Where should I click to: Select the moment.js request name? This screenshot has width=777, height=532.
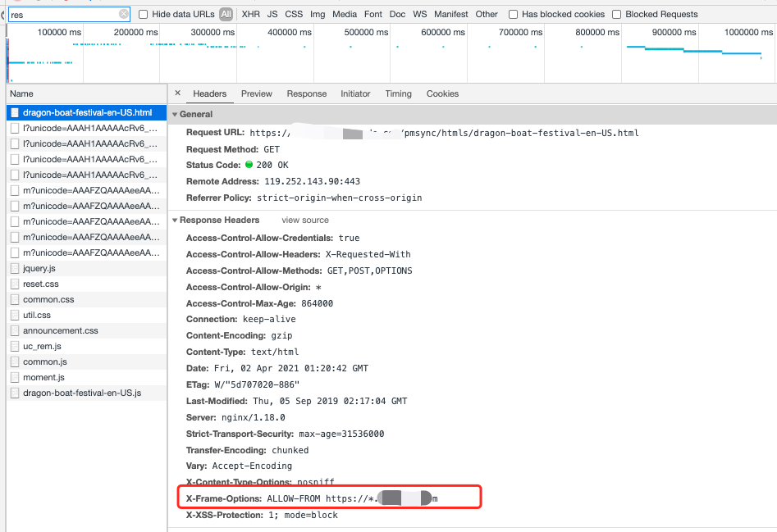click(x=43, y=378)
